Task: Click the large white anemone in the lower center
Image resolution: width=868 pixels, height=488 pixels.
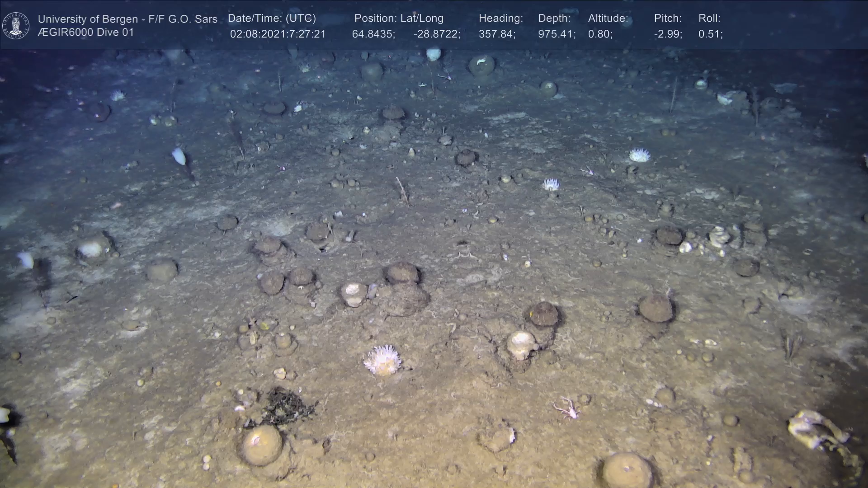Action: tap(382, 360)
